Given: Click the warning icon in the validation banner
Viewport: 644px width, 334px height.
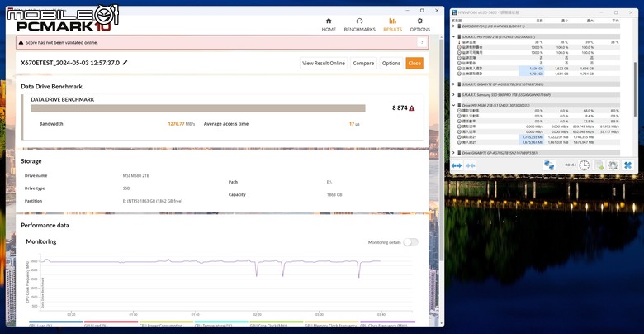Looking at the screenshot, I should click(x=21, y=42).
